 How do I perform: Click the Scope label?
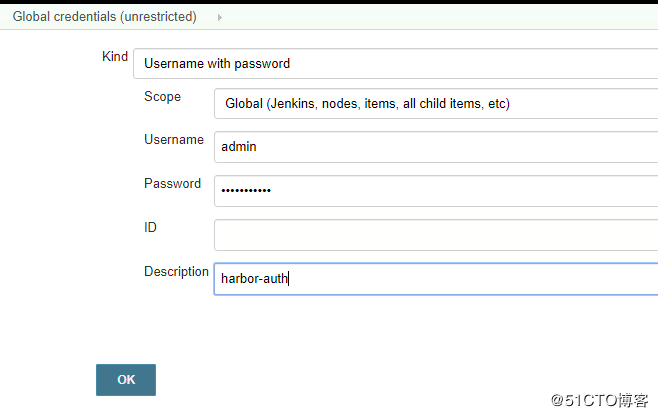pyautogui.click(x=162, y=97)
